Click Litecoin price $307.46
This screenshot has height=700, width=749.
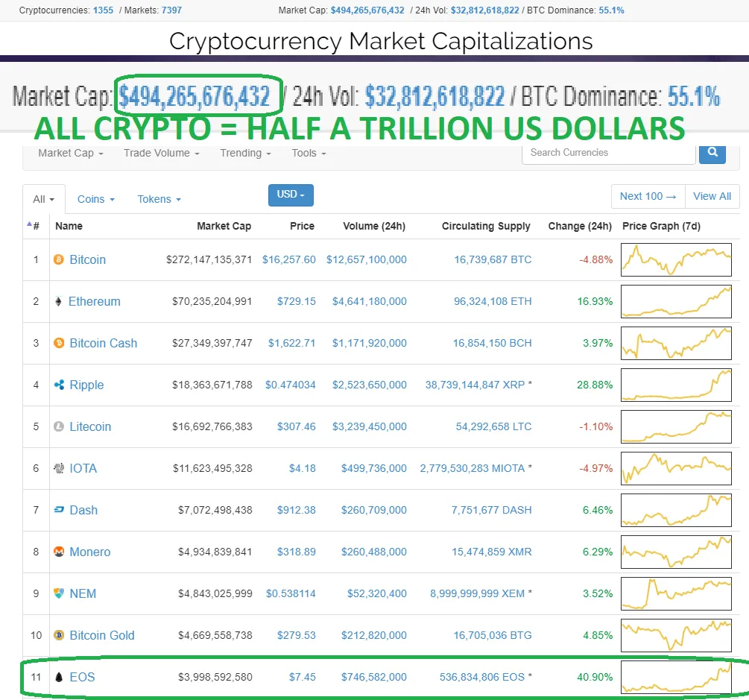296,426
